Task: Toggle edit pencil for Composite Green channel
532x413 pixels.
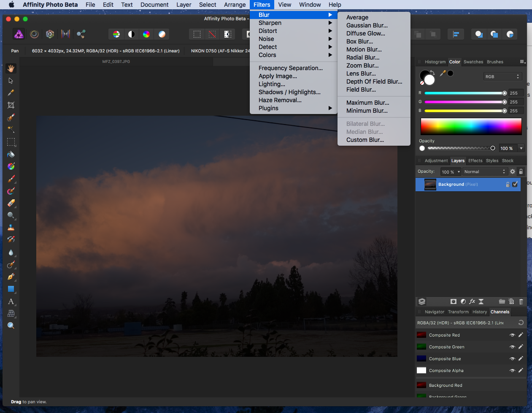Action: (521, 347)
